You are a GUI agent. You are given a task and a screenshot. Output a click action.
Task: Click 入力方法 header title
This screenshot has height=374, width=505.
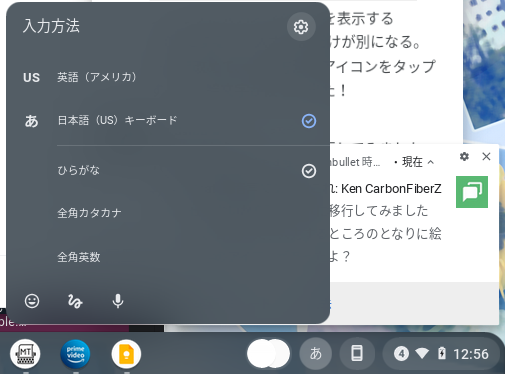tap(51, 26)
